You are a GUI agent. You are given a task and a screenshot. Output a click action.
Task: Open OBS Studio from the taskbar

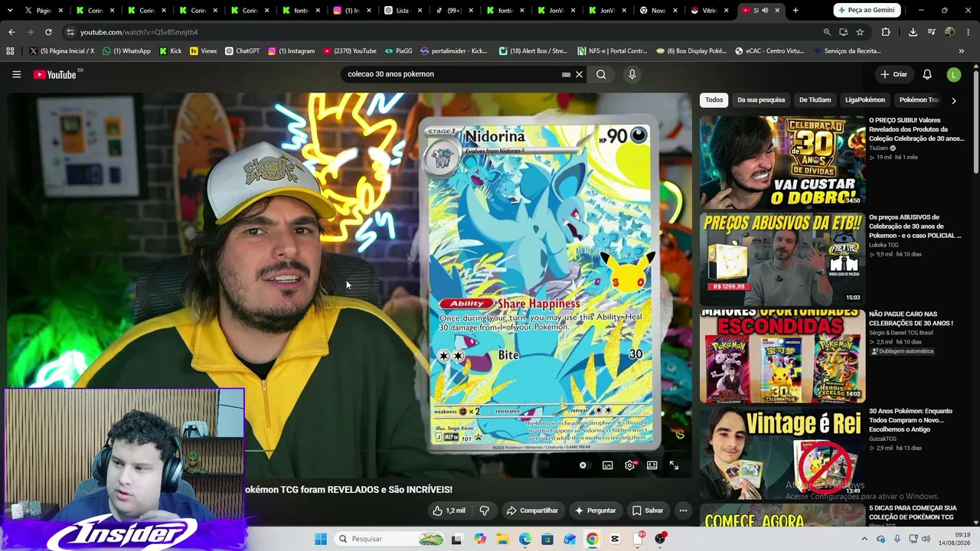pos(660,539)
